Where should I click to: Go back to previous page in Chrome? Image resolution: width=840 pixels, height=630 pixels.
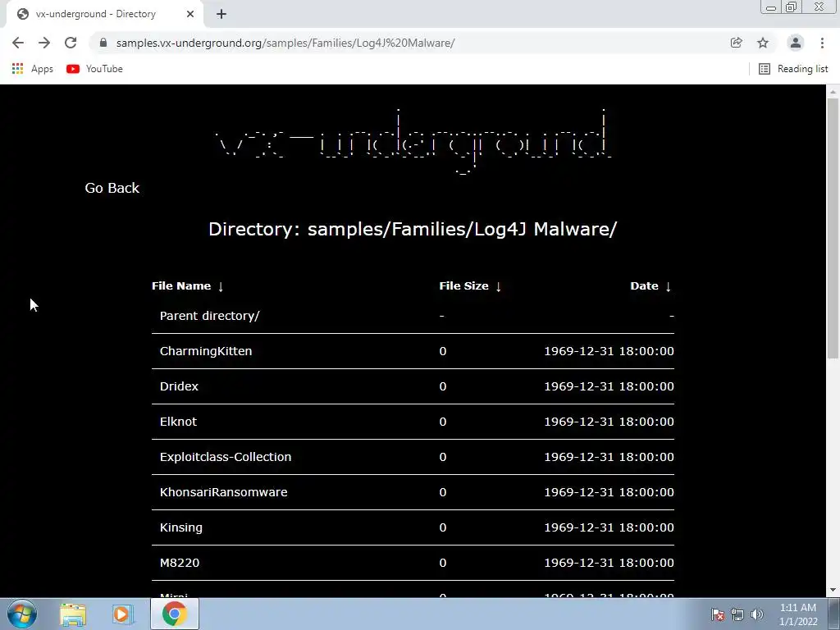point(18,43)
